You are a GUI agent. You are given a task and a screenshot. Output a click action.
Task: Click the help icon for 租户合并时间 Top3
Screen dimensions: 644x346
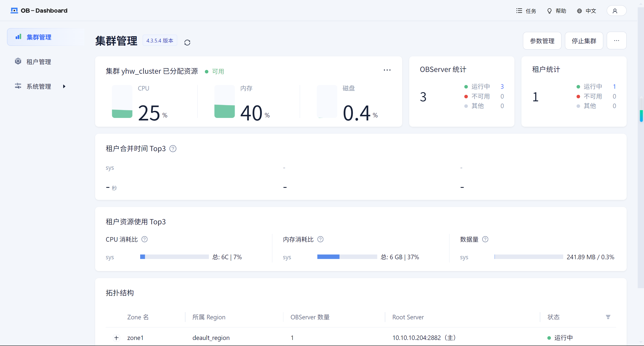173,149
